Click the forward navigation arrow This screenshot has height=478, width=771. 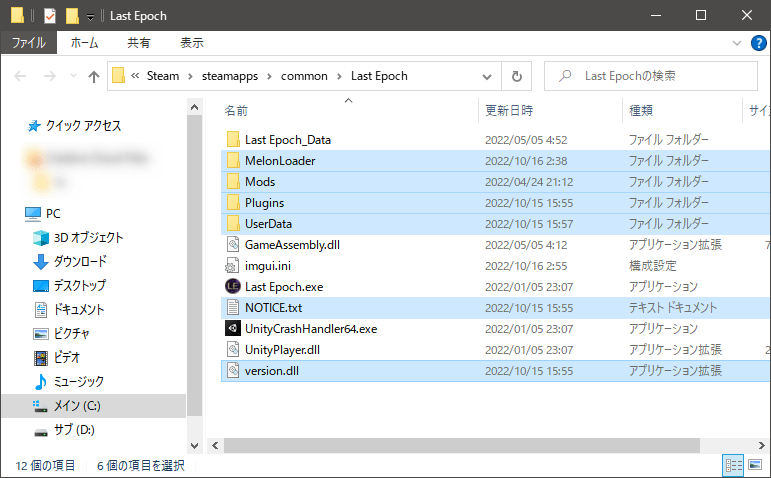click(50, 76)
